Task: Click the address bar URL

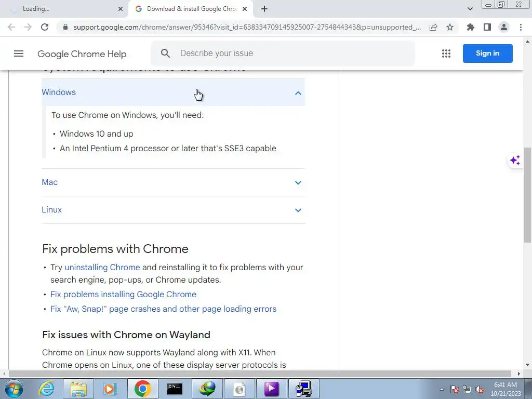Action: [247, 27]
